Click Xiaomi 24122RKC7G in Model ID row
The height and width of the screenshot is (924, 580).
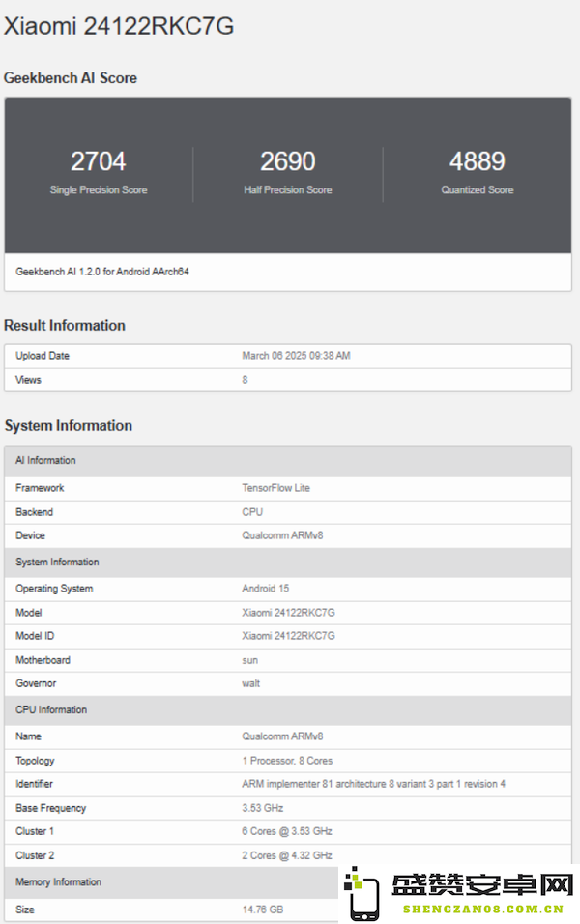pyautogui.click(x=288, y=636)
